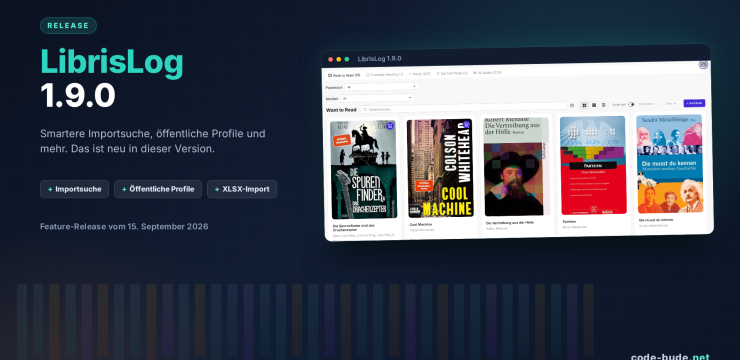Click the Parteien title below cover

(x=570, y=221)
